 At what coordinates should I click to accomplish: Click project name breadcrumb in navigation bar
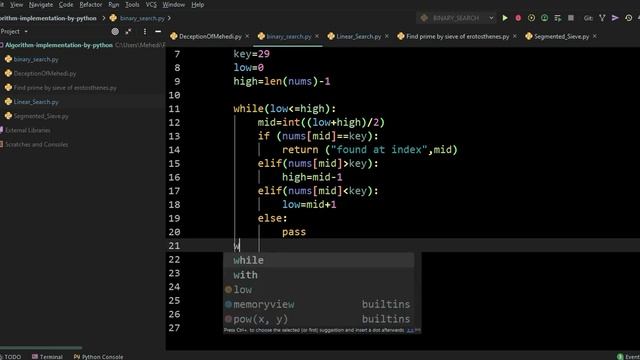point(48,18)
